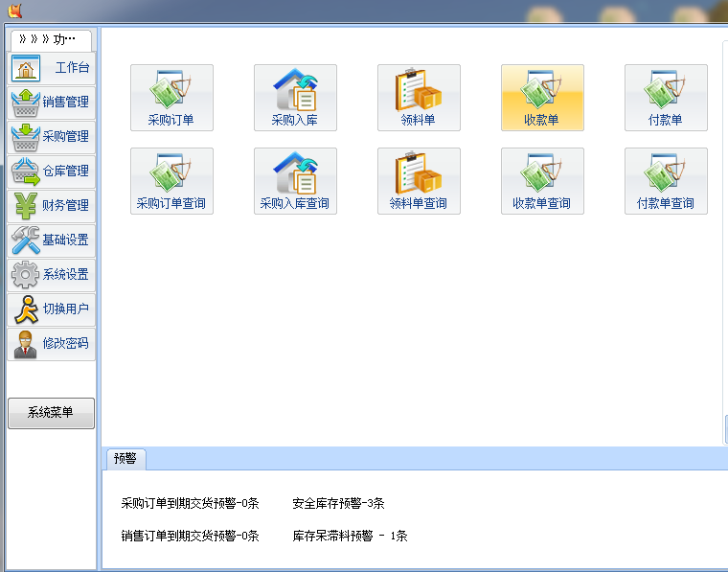This screenshot has width=728, height=572.
Task: Click the 功能 navigation tab header
Action: point(50,40)
